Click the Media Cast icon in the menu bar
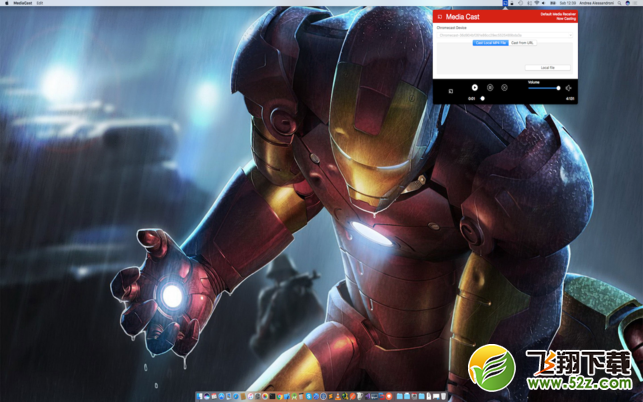This screenshot has width=643, height=402. click(506, 3)
